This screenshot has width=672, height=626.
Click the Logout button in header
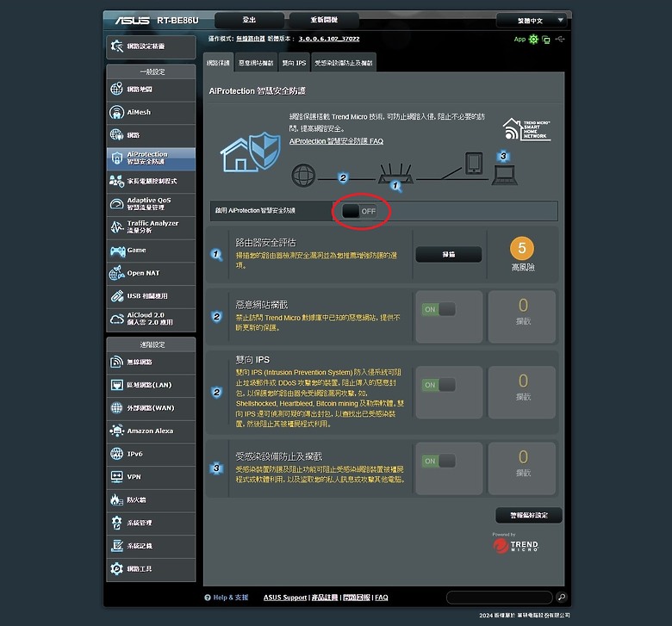pyautogui.click(x=249, y=20)
